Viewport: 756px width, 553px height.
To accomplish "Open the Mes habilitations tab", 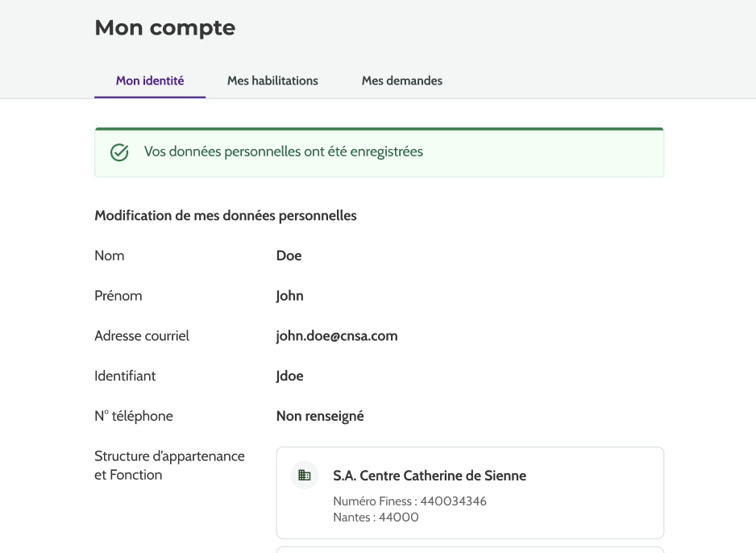I will click(x=272, y=81).
